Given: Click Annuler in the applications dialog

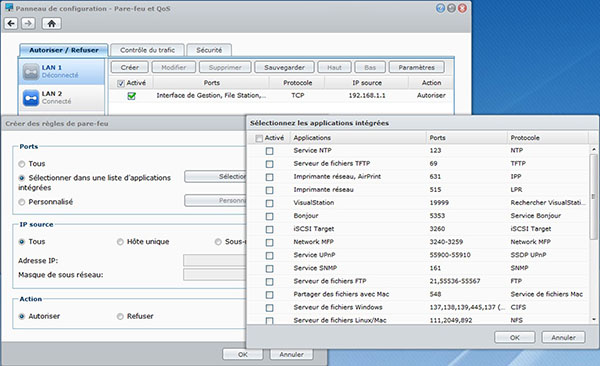Looking at the screenshot, I should click(x=563, y=337).
